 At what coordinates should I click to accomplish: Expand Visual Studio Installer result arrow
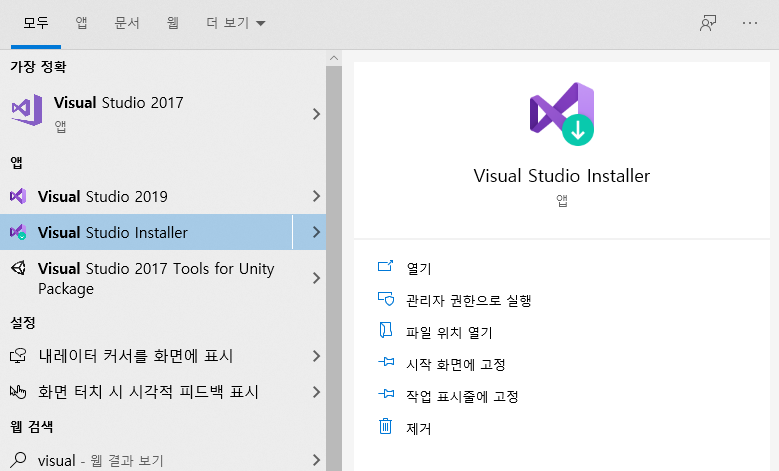pos(316,232)
